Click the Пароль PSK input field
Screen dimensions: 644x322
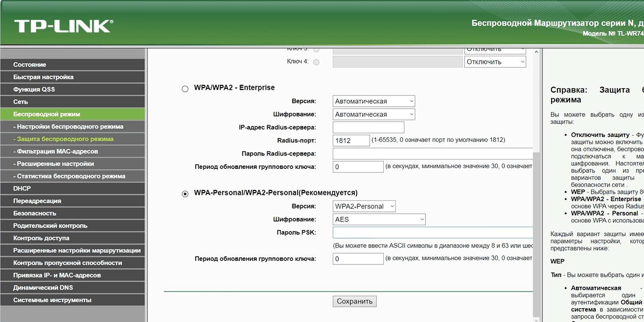[x=432, y=233]
